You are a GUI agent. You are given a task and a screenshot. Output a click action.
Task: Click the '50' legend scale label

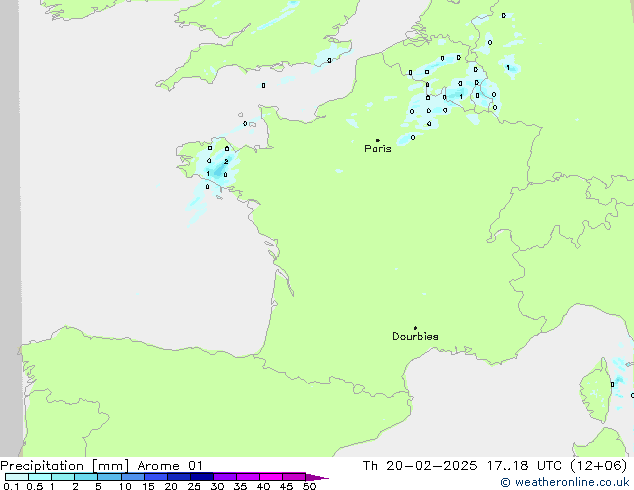coord(309,486)
